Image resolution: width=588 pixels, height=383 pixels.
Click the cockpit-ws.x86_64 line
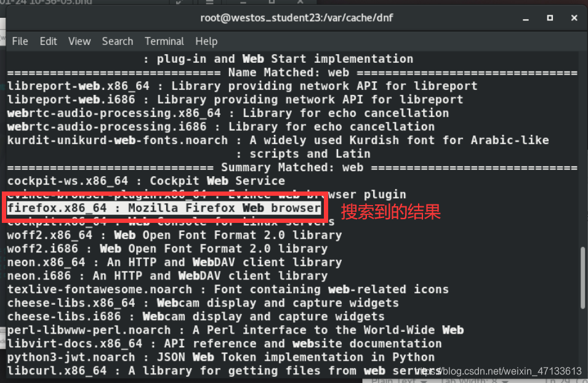147,181
